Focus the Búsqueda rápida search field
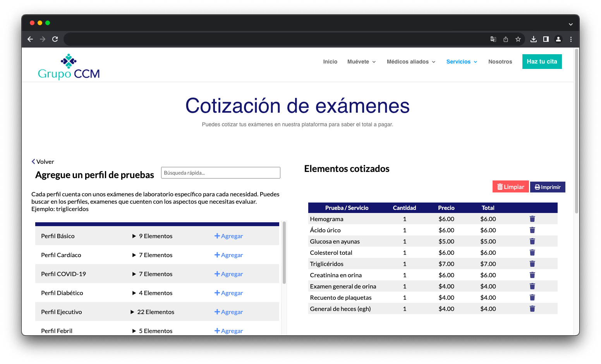 [220, 173]
